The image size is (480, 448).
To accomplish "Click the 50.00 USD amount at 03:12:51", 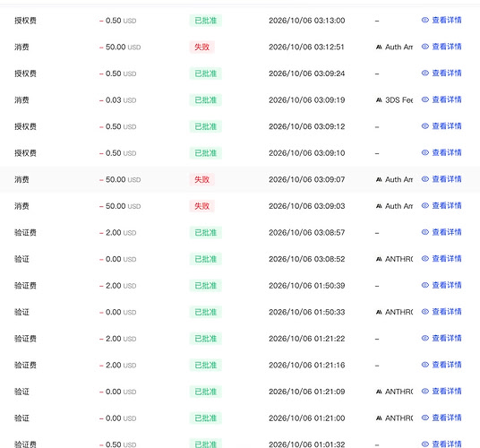I will (120, 47).
